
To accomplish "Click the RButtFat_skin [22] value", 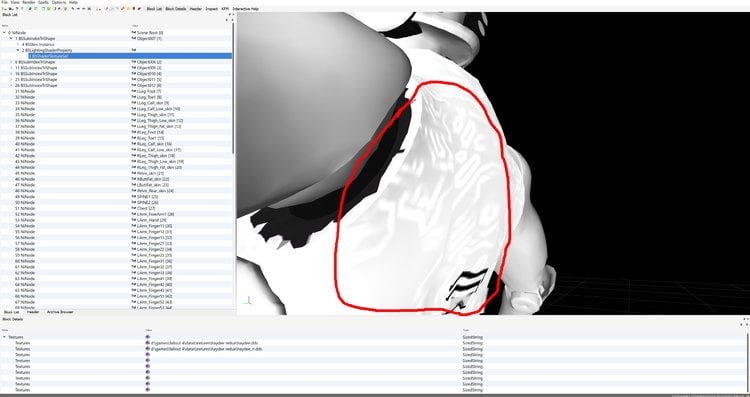I will pyautogui.click(x=153, y=179).
